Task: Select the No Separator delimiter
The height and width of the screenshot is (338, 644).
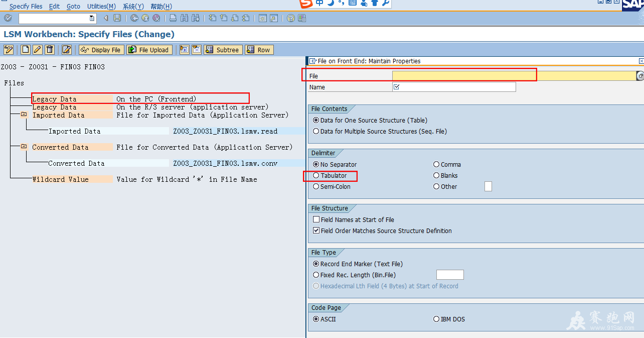Action: [x=335, y=165]
